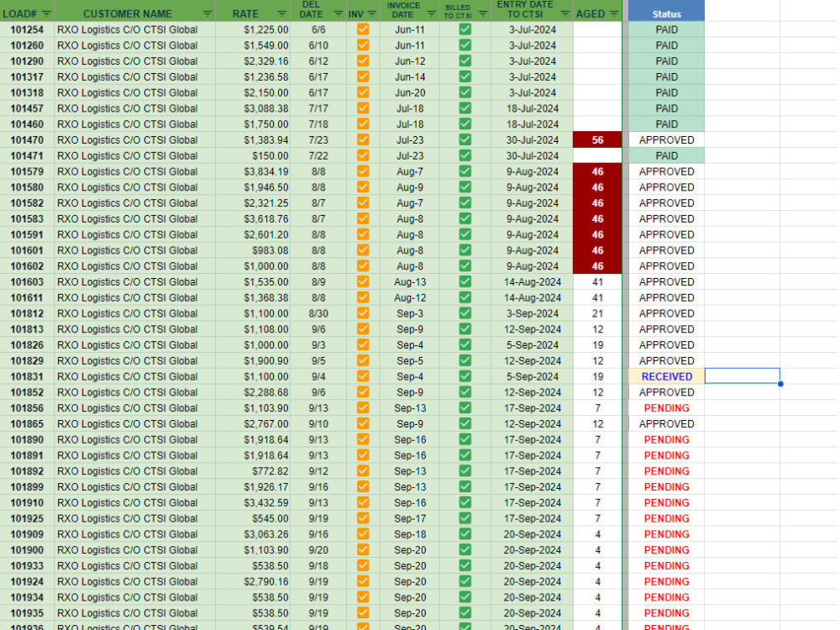
Task: Select PAID status for load 101471
Action: click(x=666, y=156)
